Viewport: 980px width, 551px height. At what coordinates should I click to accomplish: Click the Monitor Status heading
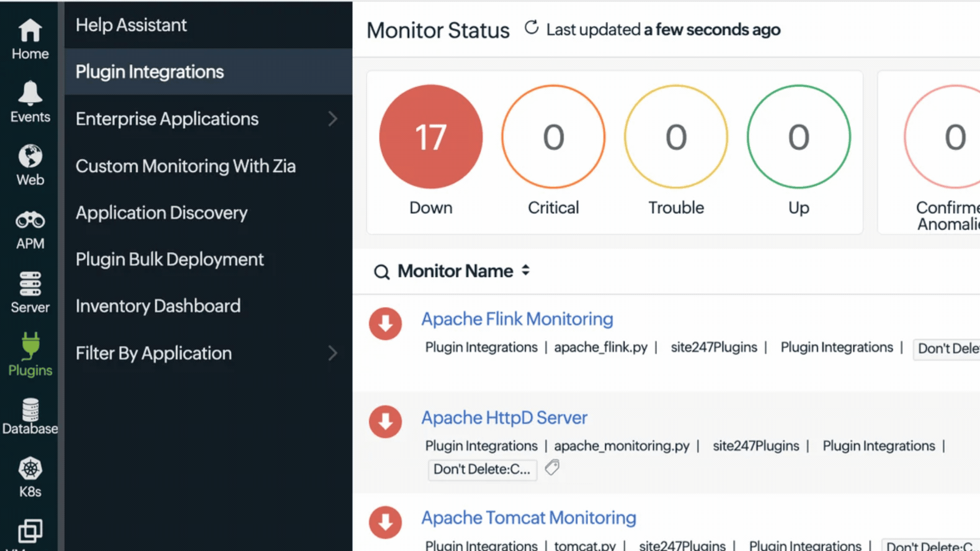coord(438,30)
